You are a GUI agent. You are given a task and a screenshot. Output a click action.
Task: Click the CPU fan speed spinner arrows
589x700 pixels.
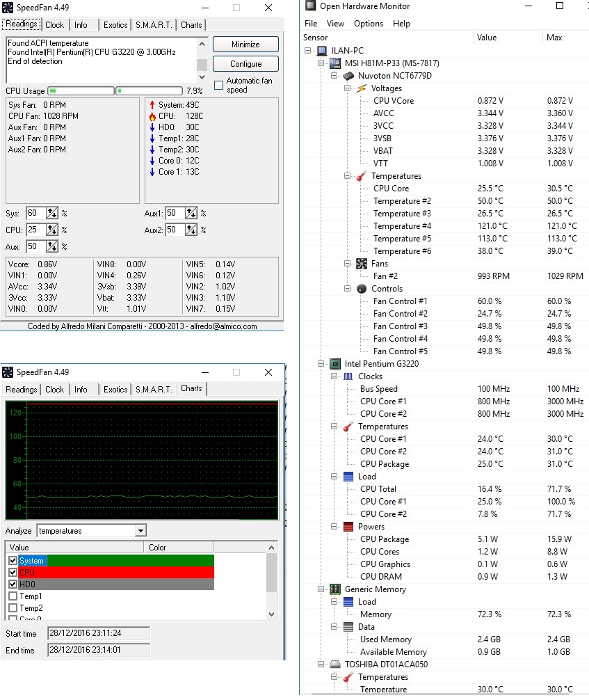click(x=52, y=230)
